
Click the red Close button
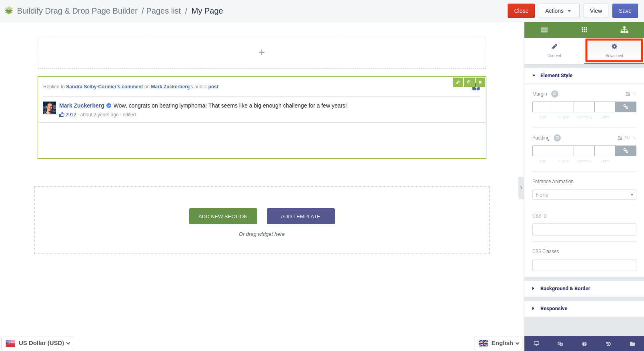(x=521, y=11)
